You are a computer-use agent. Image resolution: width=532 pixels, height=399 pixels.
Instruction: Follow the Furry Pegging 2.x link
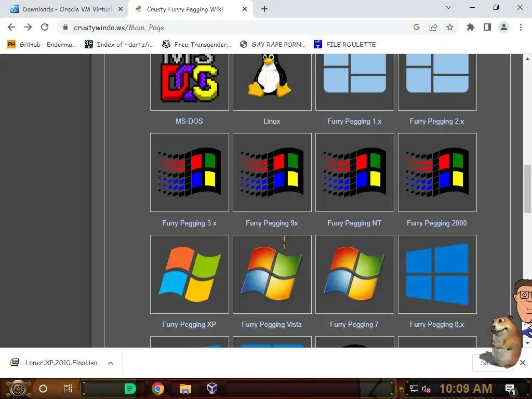pos(436,121)
